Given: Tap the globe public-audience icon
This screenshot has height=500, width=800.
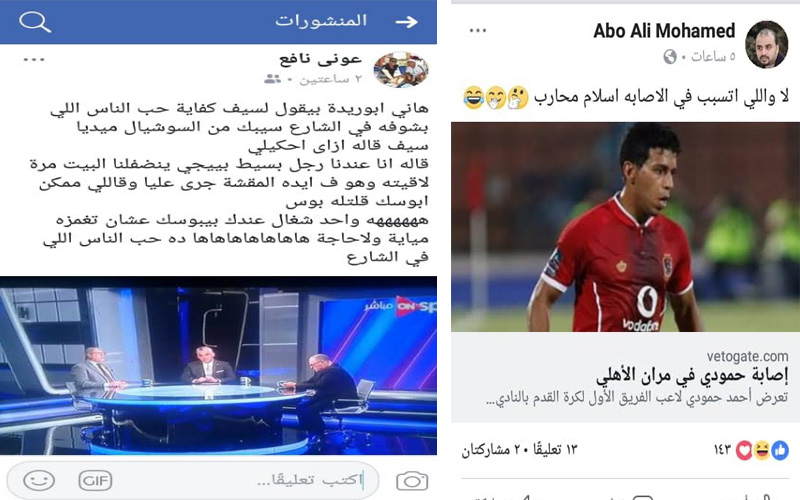Looking at the screenshot, I should tap(670, 57).
